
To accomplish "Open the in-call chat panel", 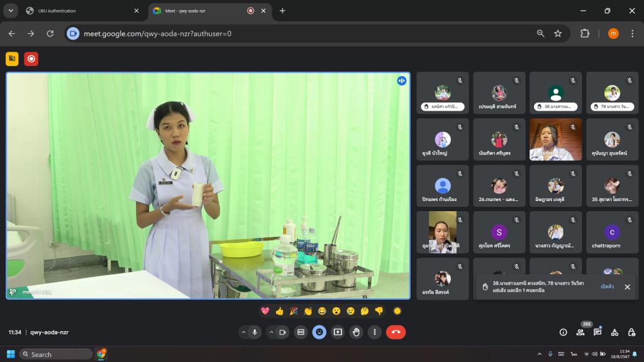I will 597,332.
